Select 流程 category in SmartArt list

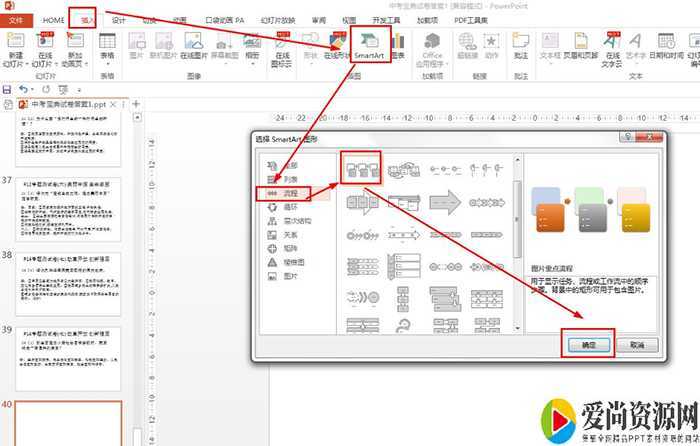pos(285,192)
